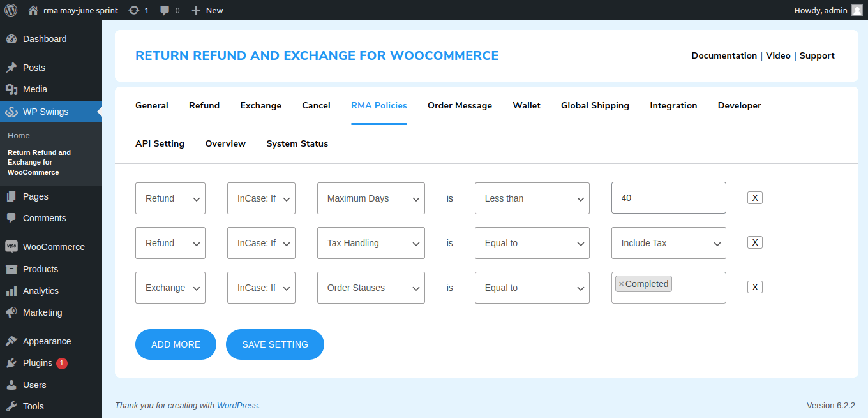Click the Posts pin icon
Image resolution: width=868 pixels, height=419 pixels.
pyautogui.click(x=11, y=68)
